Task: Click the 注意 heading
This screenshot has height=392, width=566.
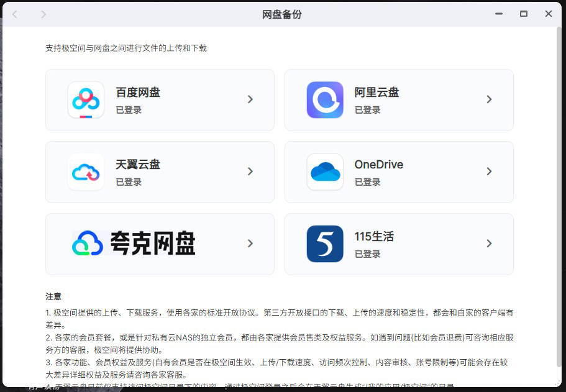Action: (x=53, y=296)
